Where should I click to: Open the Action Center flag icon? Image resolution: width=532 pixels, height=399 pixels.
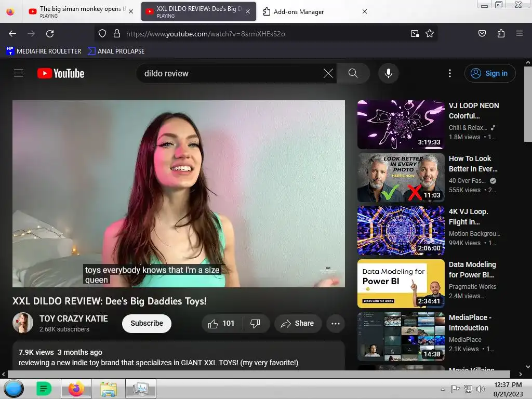coord(455,389)
